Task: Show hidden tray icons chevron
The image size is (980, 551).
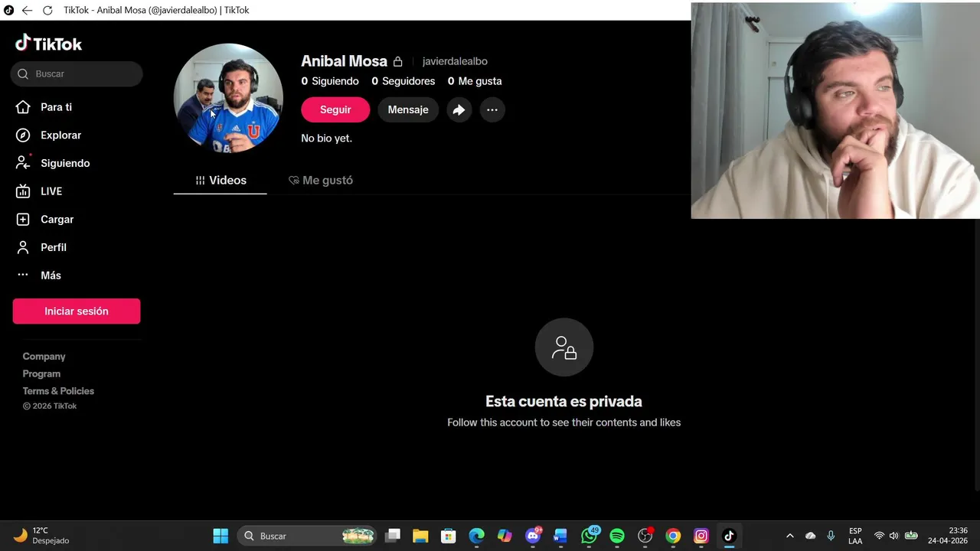Action: coord(790,536)
